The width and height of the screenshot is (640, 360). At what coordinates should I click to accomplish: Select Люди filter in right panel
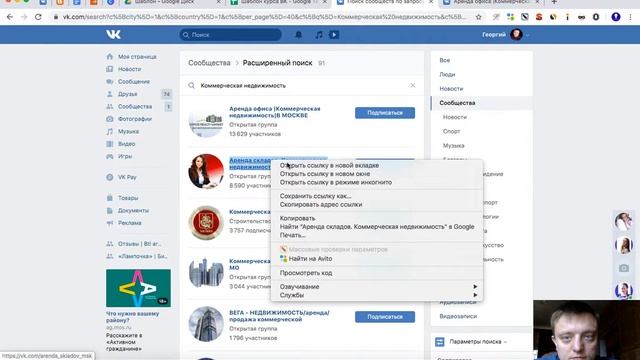[447, 75]
